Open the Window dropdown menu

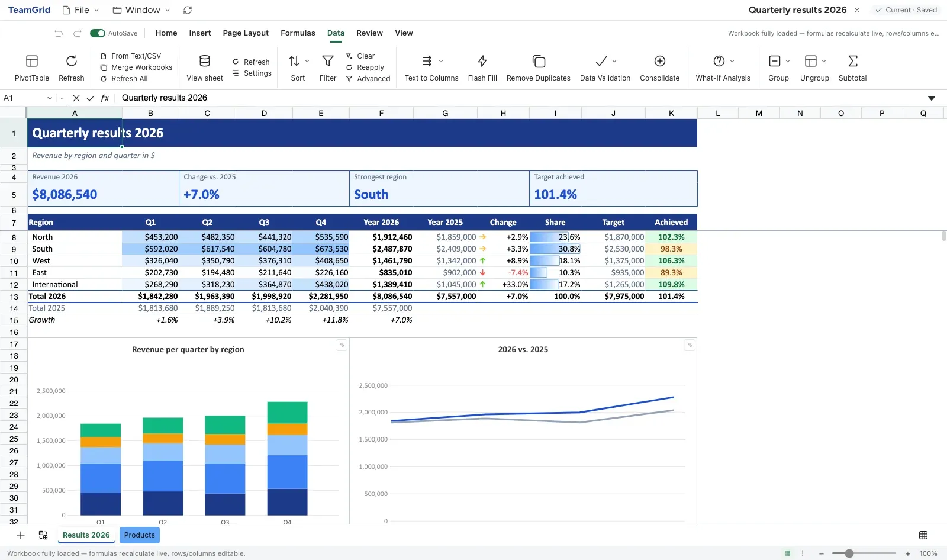pyautogui.click(x=142, y=10)
